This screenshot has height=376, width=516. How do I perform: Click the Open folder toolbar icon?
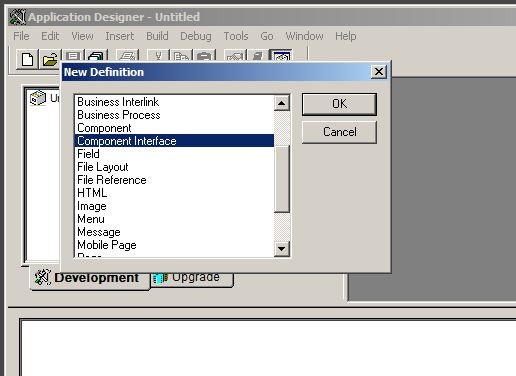click(50, 59)
